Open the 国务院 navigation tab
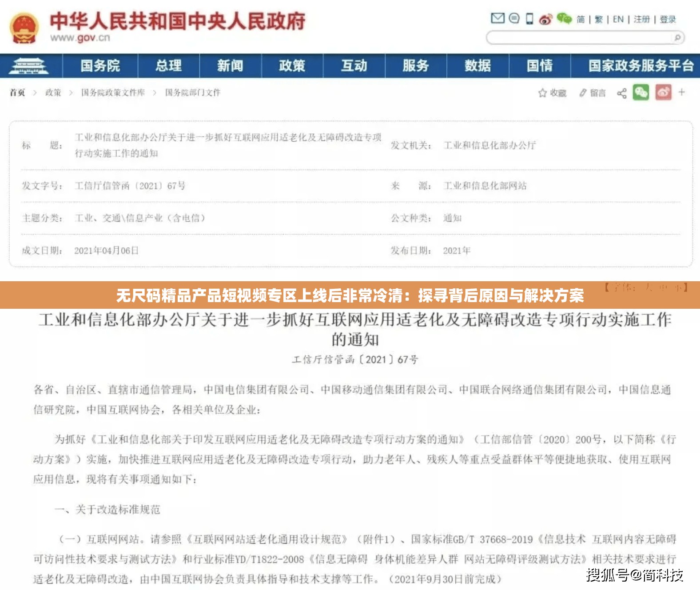The image size is (700, 590). tap(100, 66)
